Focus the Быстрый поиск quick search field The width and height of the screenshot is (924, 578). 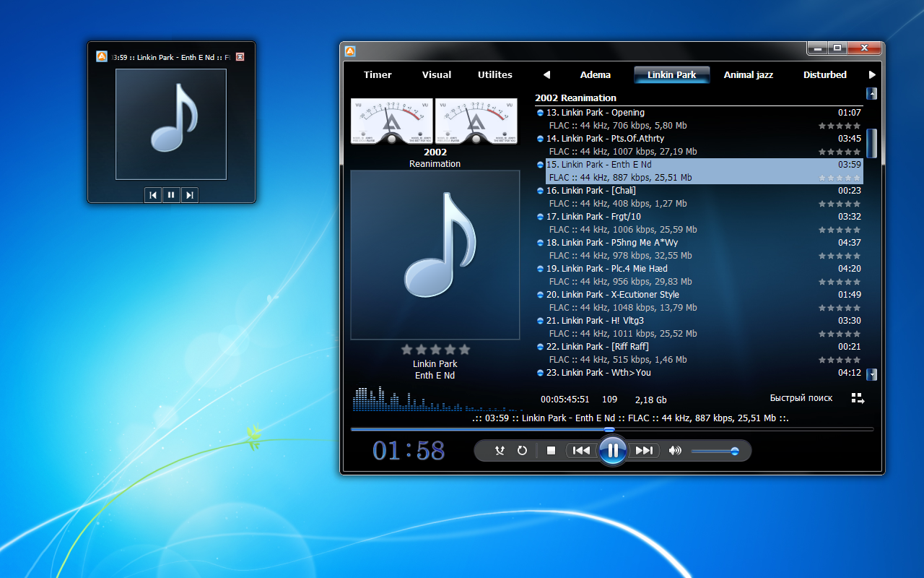click(801, 398)
